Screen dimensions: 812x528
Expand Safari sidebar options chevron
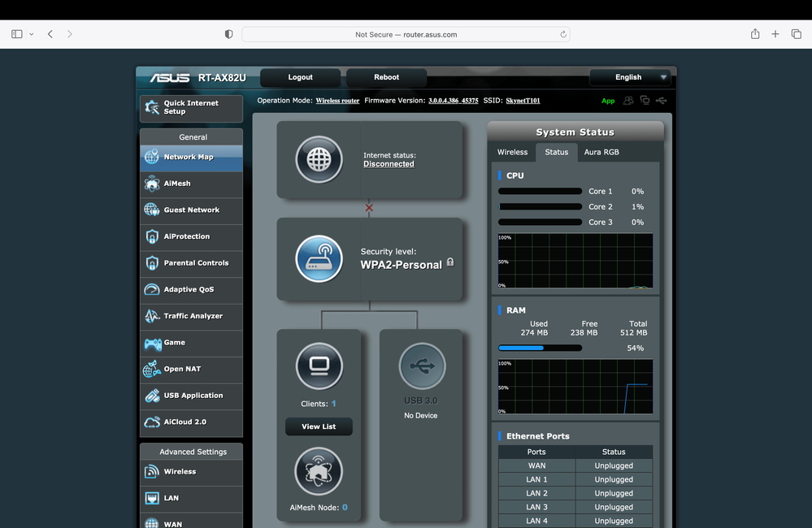tap(32, 34)
